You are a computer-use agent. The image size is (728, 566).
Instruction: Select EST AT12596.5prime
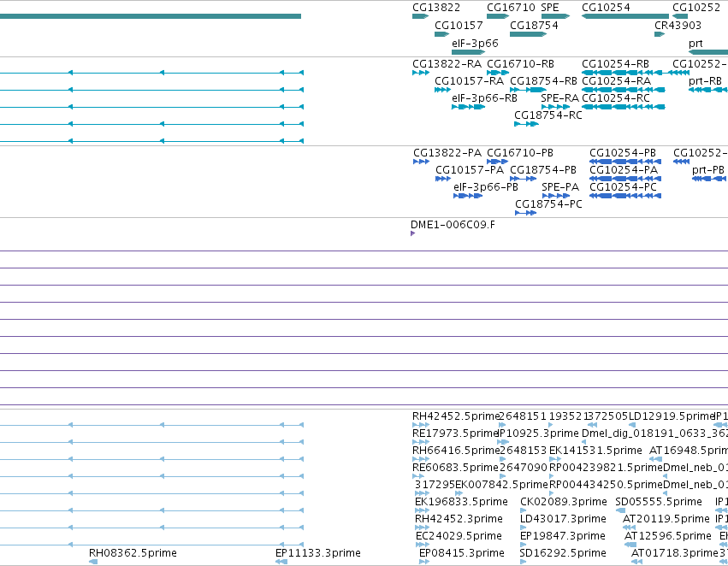(x=631, y=545)
